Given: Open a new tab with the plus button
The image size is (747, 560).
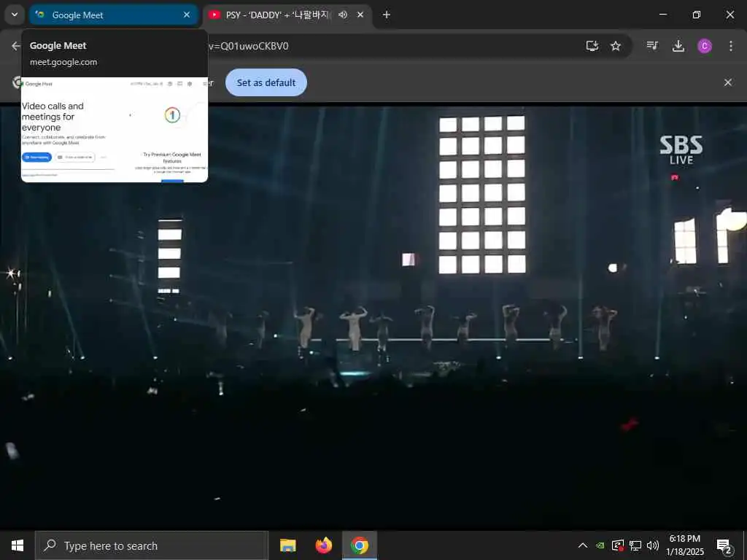Looking at the screenshot, I should 387,15.
